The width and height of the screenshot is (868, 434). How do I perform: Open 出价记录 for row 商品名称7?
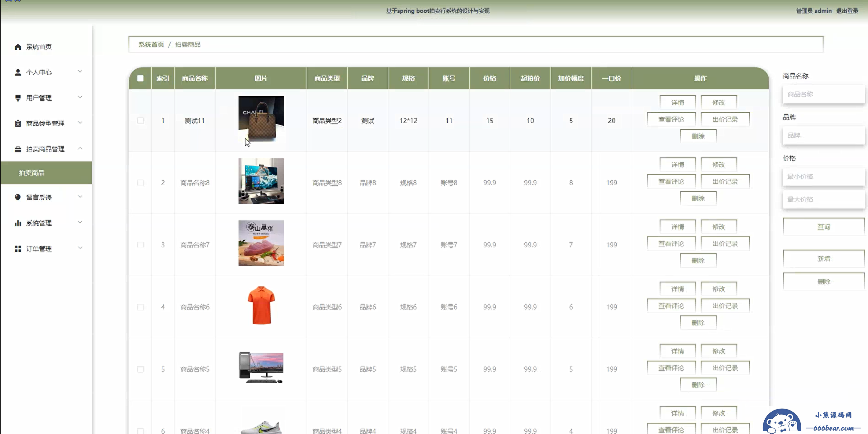tap(725, 244)
